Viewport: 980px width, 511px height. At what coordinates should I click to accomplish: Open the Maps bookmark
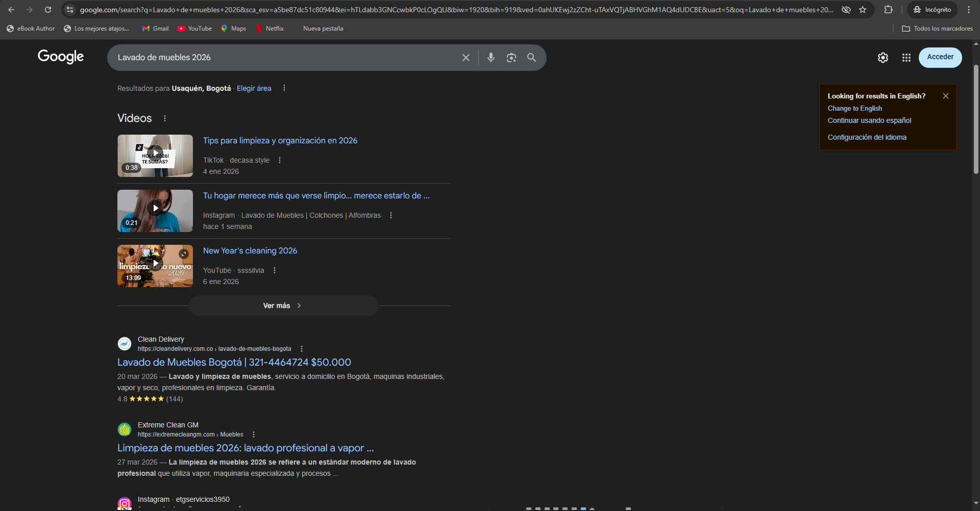point(233,29)
